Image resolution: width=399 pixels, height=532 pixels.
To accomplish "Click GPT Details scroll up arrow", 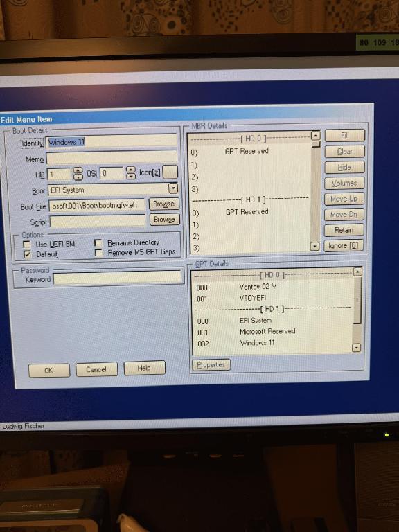I will click(x=357, y=272).
